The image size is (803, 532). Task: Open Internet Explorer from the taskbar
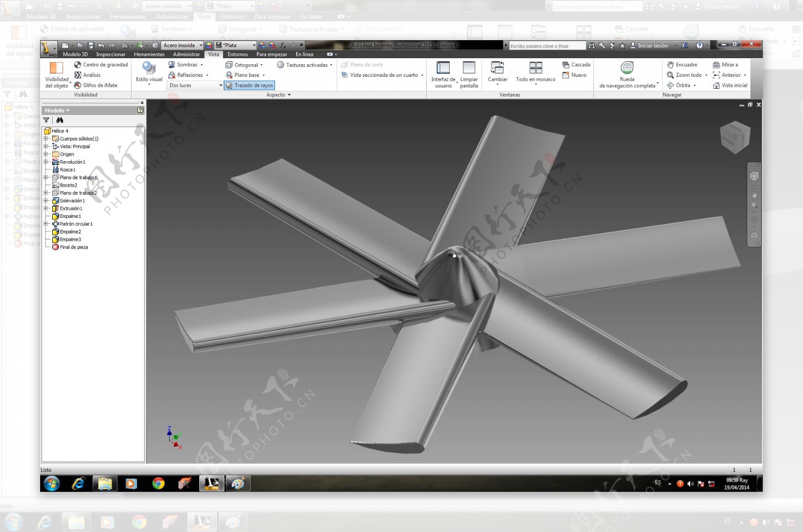tap(78, 483)
